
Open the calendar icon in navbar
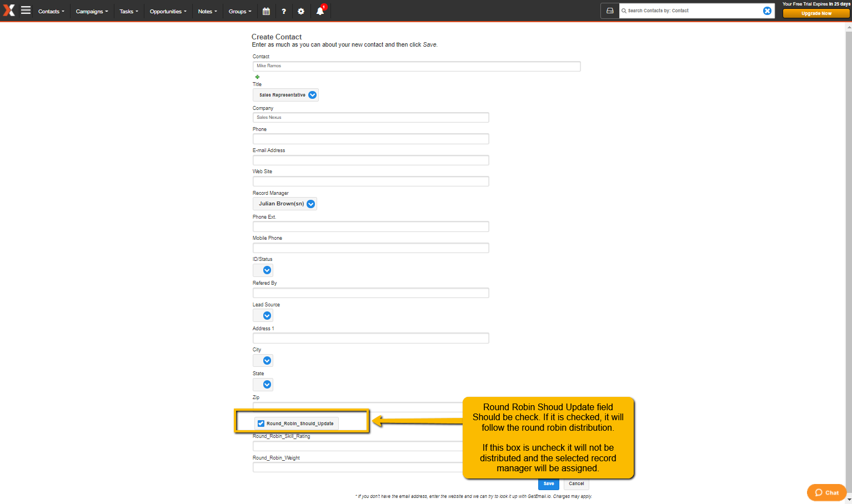(x=266, y=11)
